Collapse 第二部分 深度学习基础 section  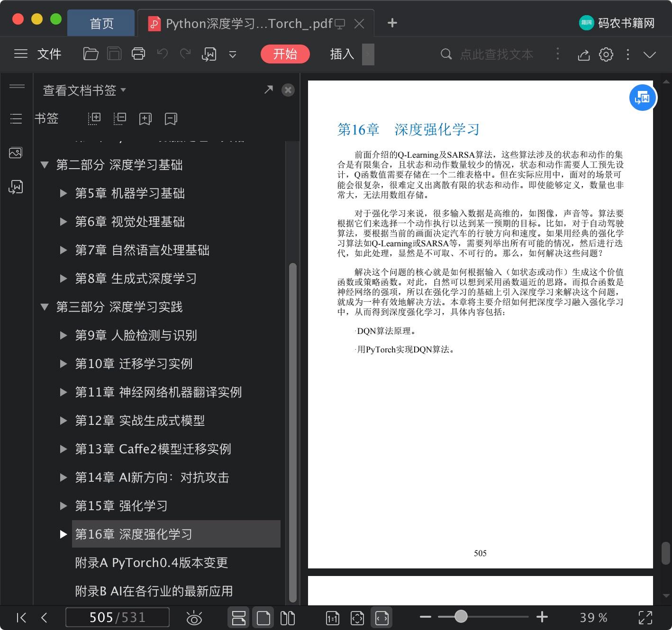click(45, 165)
